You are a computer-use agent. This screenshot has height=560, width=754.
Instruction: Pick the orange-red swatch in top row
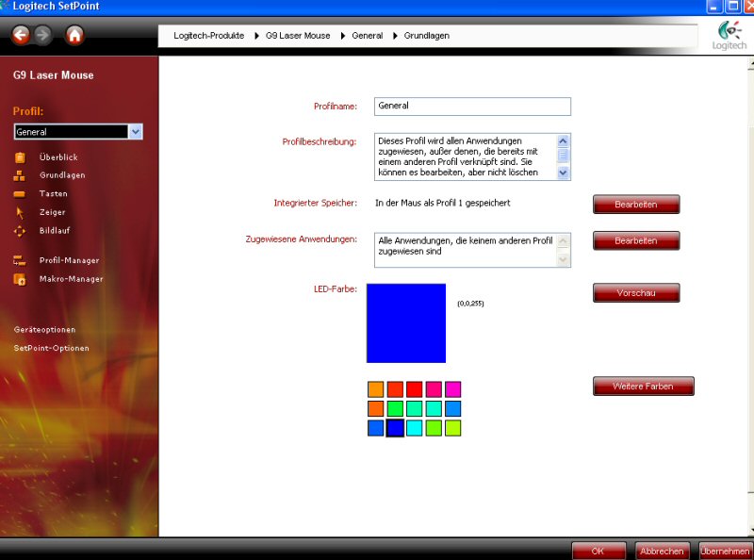[395, 389]
